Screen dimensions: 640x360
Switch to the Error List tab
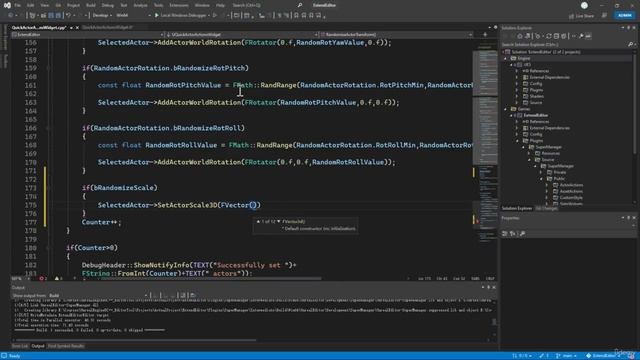pos(20,346)
